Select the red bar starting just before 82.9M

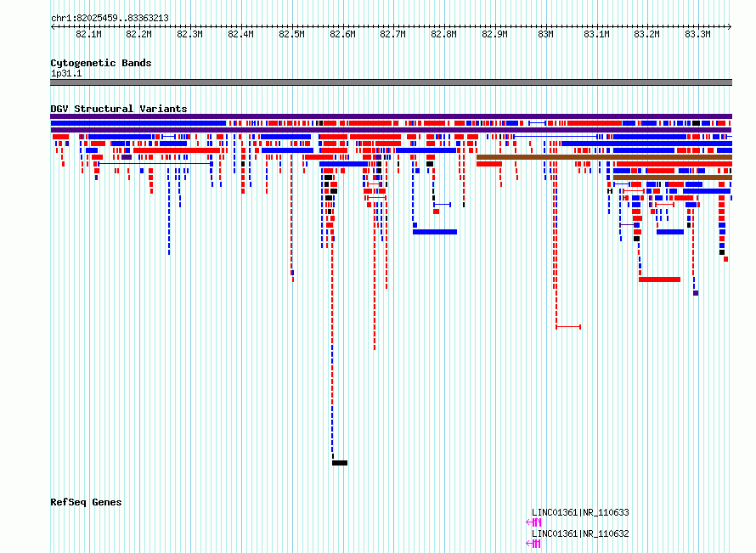point(489,164)
